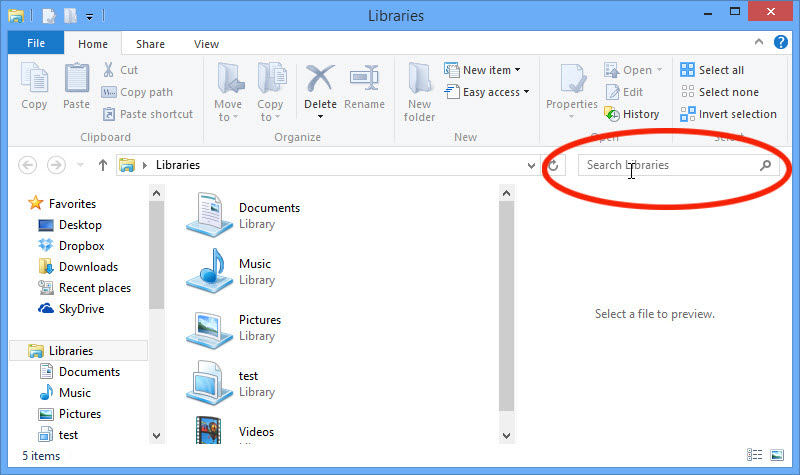Click Select none in ribbon

click(719, 92)
